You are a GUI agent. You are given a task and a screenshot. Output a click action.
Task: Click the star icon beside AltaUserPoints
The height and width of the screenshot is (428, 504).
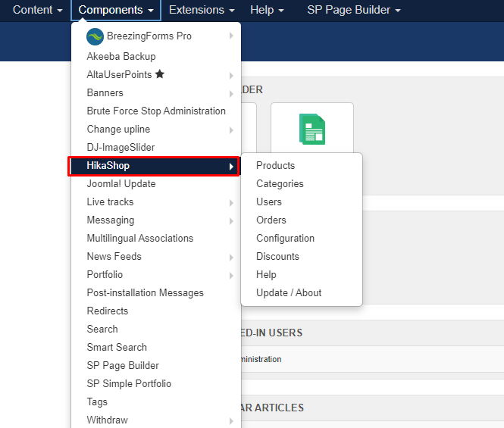pos(160,74)
